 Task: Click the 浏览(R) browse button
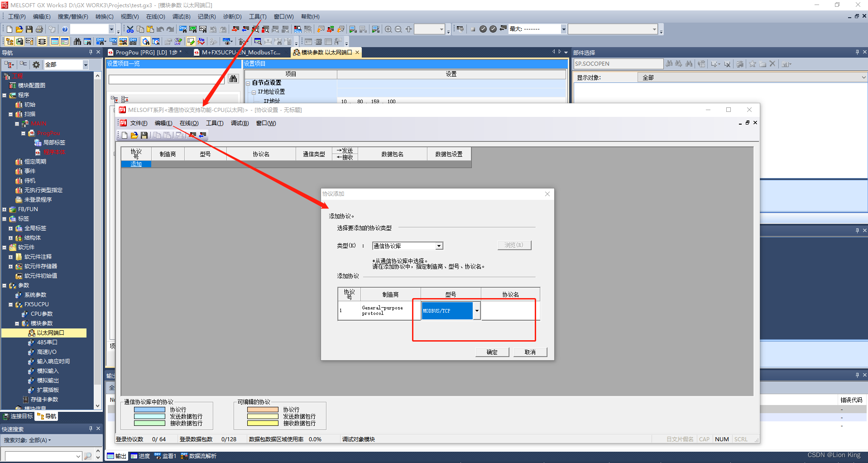pyautogui.click(x=514, y=245)
